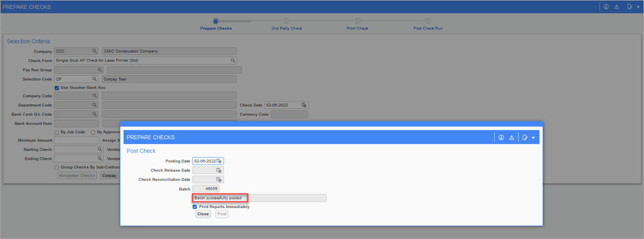Open the Check Form lookup list
Screen dimensions: 644x239
[x=233, y=60]
